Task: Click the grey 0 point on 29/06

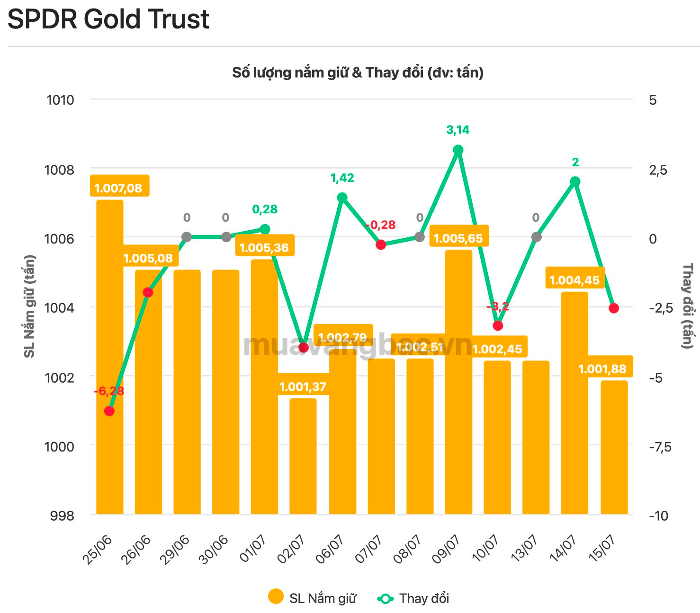Action: click(187, 237)
